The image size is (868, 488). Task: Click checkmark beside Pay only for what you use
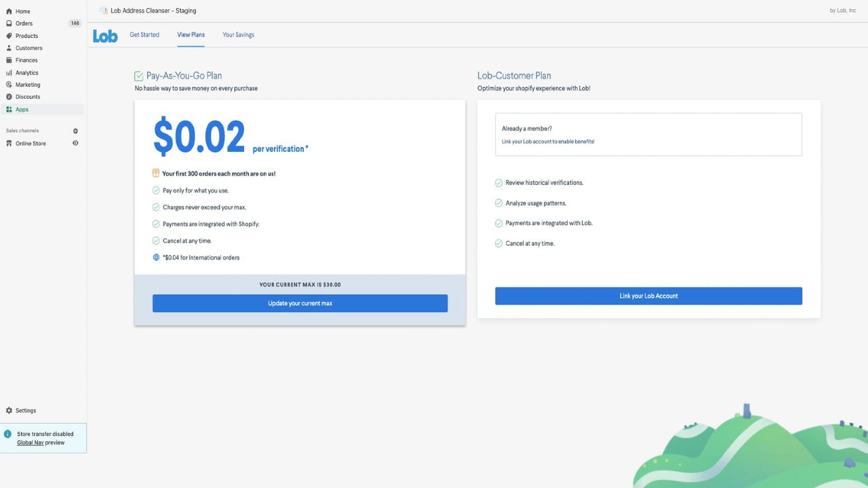[156, 190]
